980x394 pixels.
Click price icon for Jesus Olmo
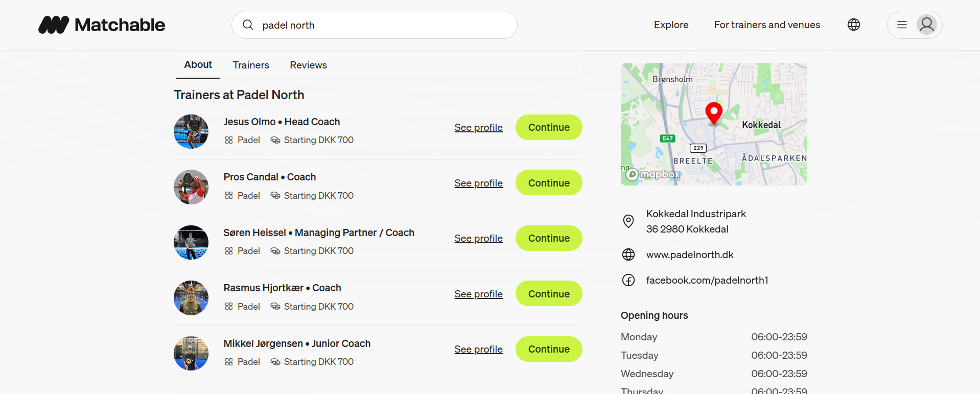click(275, 140)
